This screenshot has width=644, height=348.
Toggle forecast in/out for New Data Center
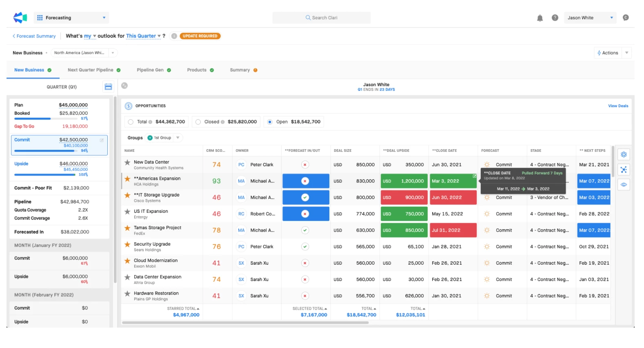(305, 165)
